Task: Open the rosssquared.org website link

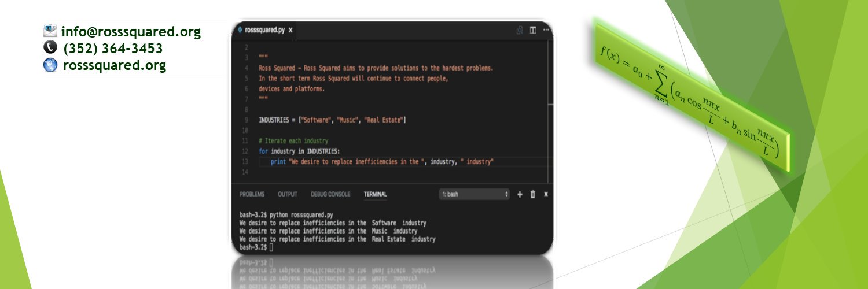Action: [x=115, y=65]
